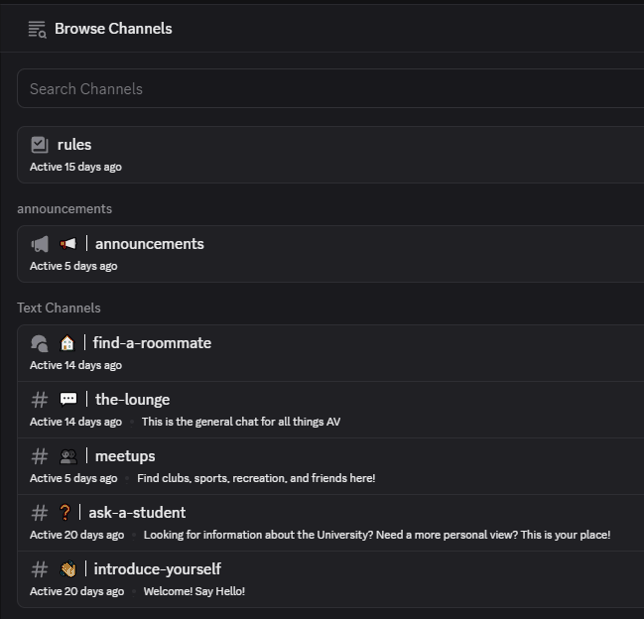This screenshot has height=619, width=644.
Task: Collapse the Text Channels category header
Action: click(59, 308)
